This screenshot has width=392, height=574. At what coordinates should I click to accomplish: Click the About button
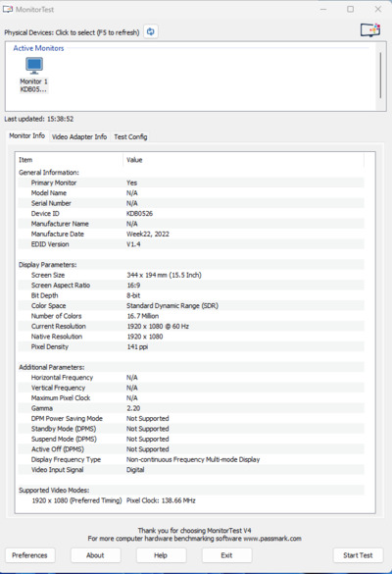click(95, 555)
